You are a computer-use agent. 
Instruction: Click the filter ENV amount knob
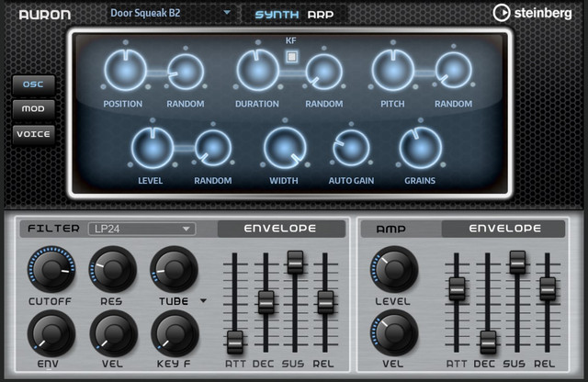(51, 333)
